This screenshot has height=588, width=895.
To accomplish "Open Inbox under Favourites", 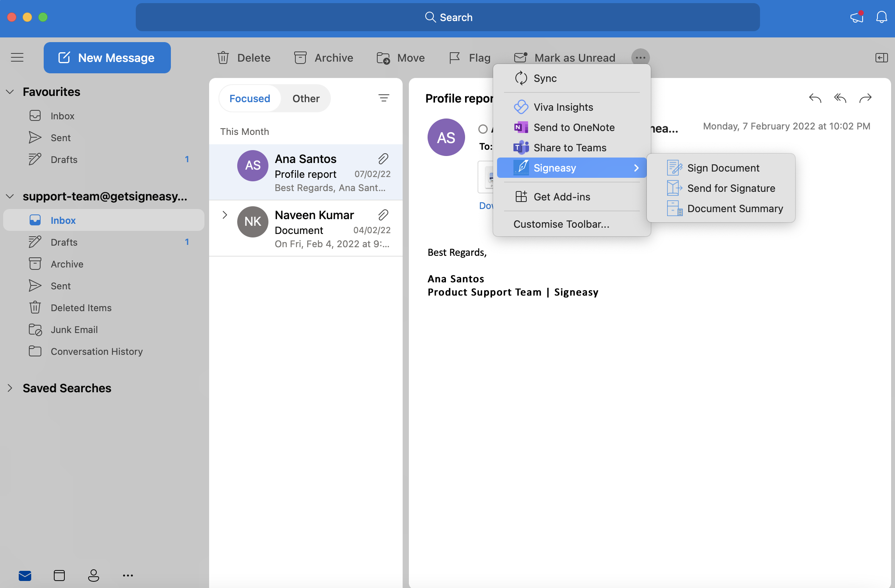I will (104, 116).
